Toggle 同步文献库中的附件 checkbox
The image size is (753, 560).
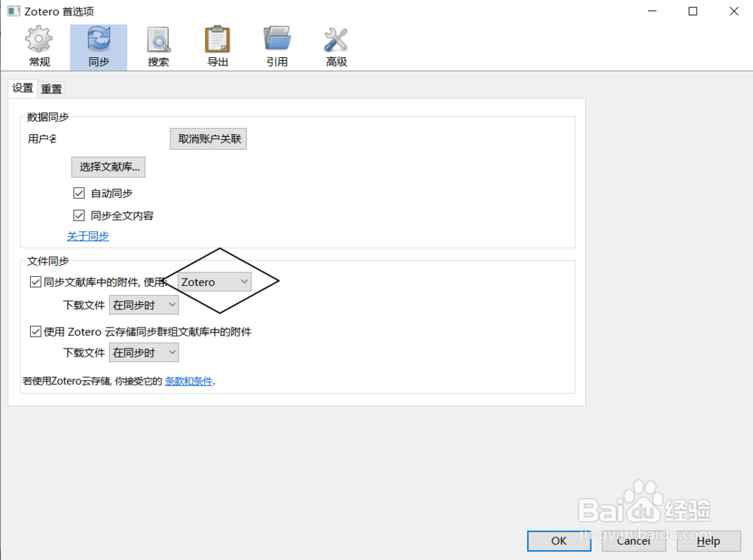(x=35, y=282)
